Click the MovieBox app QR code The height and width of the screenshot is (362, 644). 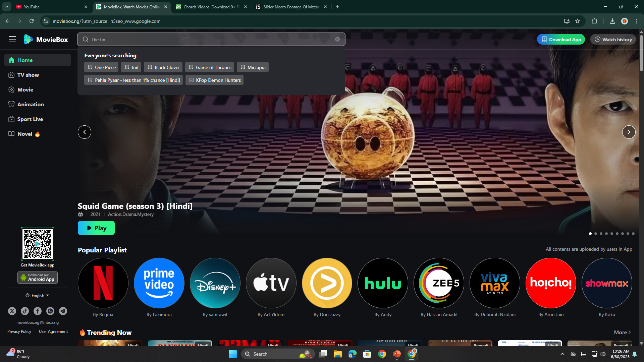click(x=38, y=244)
